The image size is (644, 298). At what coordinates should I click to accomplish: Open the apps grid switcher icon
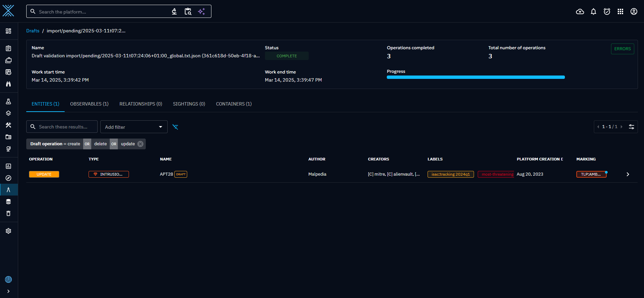pos(620,12)
